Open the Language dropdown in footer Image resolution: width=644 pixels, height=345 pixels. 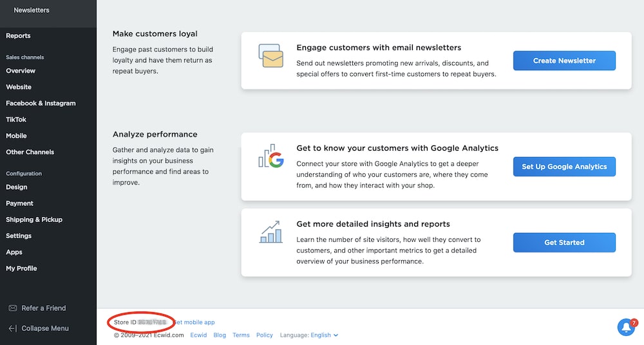tap(324, 335)
